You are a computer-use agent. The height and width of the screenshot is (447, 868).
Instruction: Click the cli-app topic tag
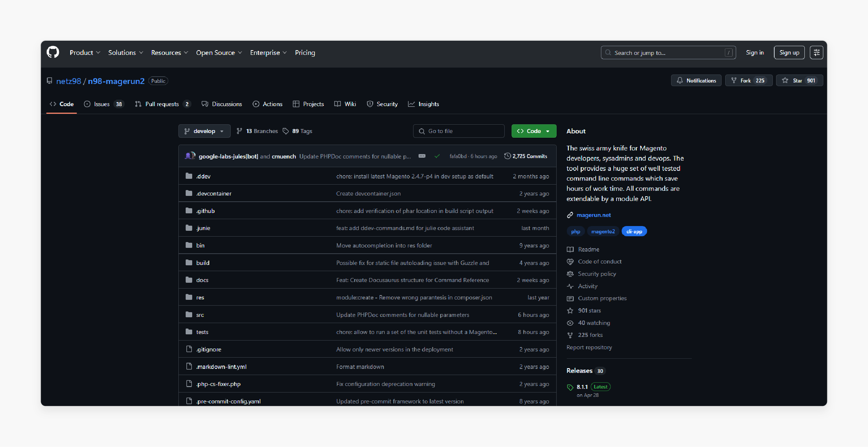click(634, 231)
